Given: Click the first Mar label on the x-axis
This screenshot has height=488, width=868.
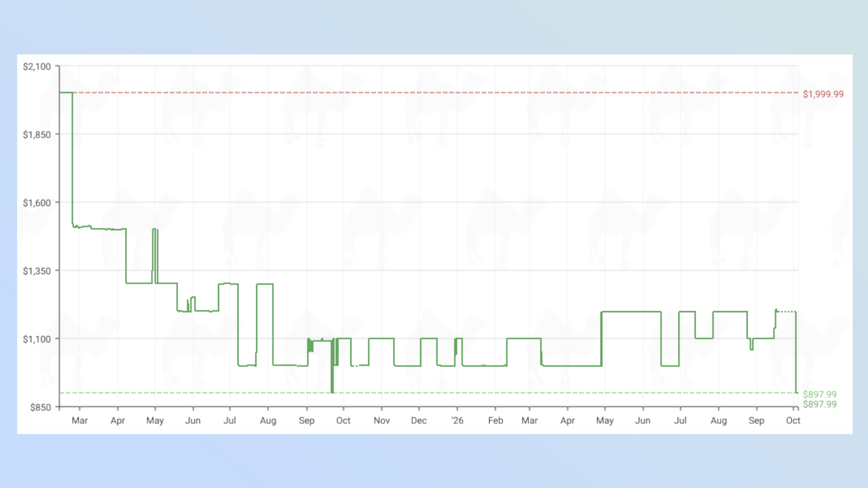Looking at the screenshot, I should [x=79, y=420].
